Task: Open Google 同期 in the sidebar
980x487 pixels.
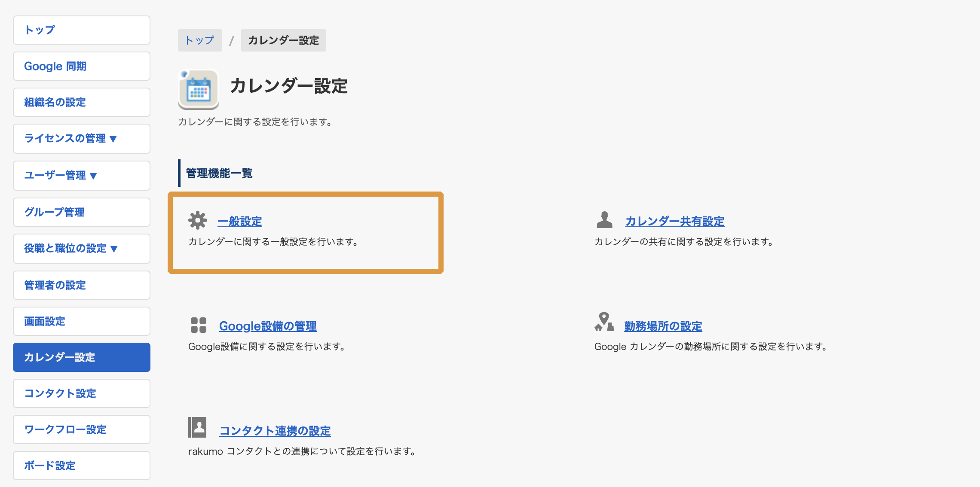Action: click(82, 66)
